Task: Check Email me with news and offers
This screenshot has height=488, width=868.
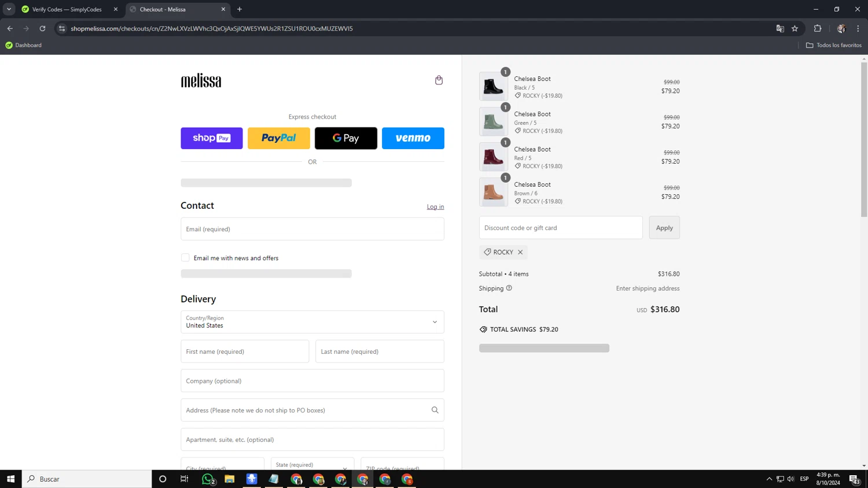Action: [185, 258]
